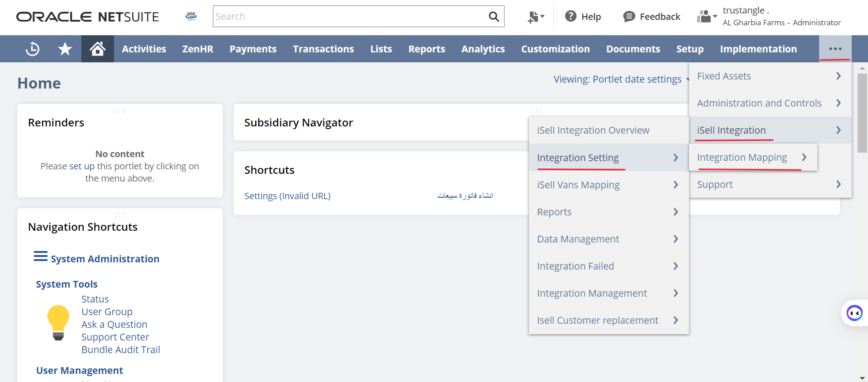Open the Documents menu
Viewport: 868px width, 382px height.
point(633,49)
